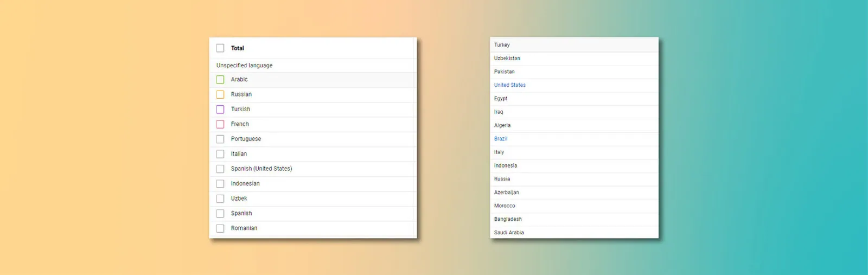Click the Portuguese label text
This screenshot has width=868, height=275.
(246, 139)
